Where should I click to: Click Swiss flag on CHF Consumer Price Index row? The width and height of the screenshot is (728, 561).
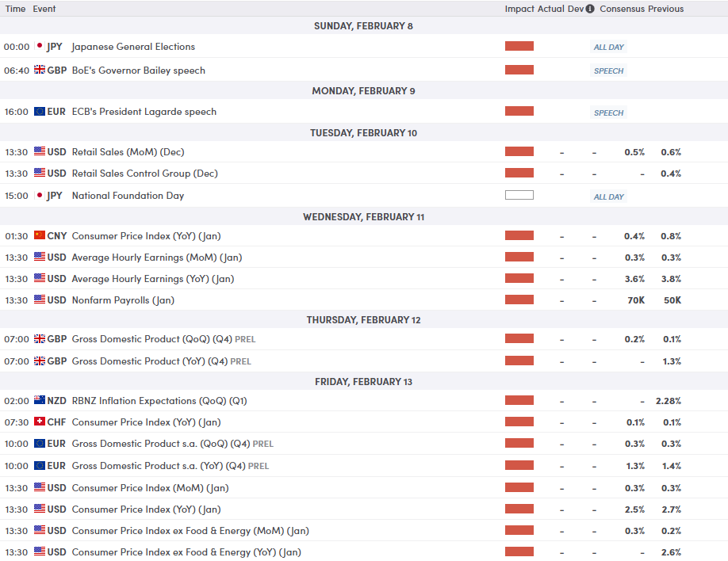(x=40, y=422)
